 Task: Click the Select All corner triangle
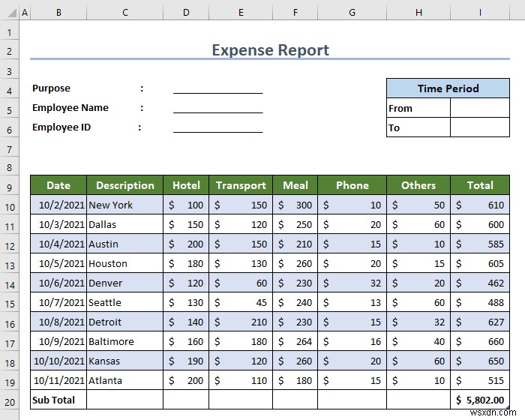[x=12, y=13]
